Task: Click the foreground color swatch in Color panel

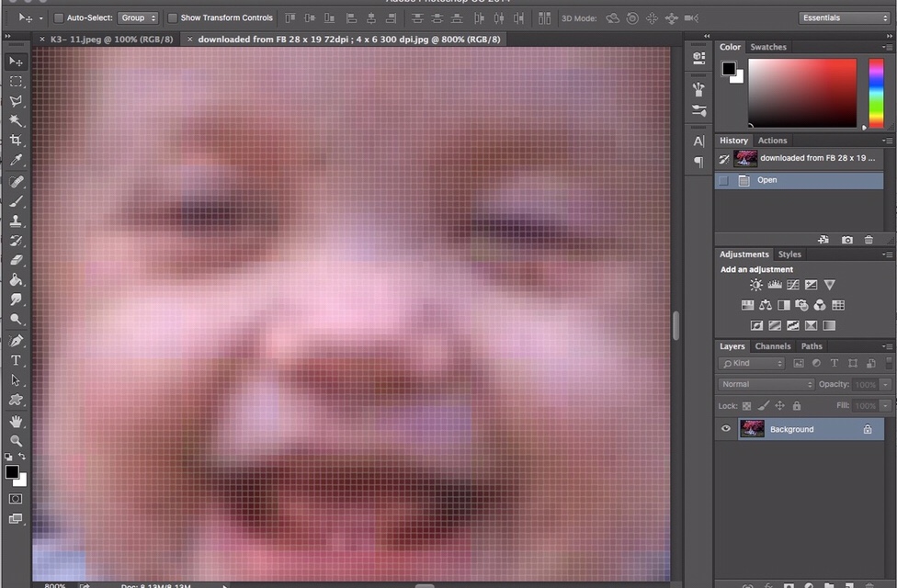Action: [x=728, y=69]
